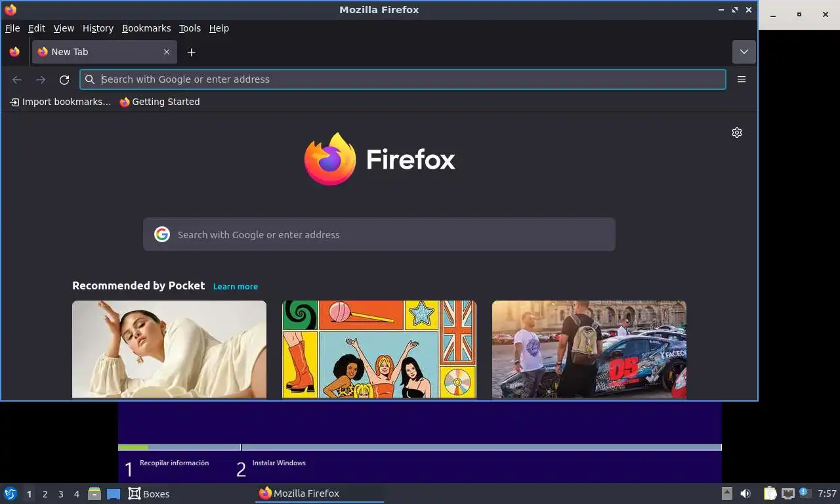Open the Getting Started bookmark
This screenshot has height=504, width=840.
159,102
